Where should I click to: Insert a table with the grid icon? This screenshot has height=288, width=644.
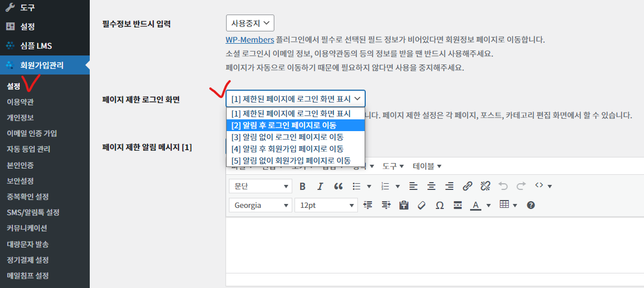[504, 205]
